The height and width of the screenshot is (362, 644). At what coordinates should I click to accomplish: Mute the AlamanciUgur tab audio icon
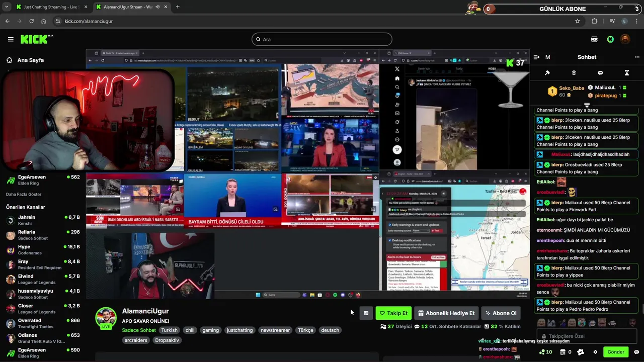157,7
